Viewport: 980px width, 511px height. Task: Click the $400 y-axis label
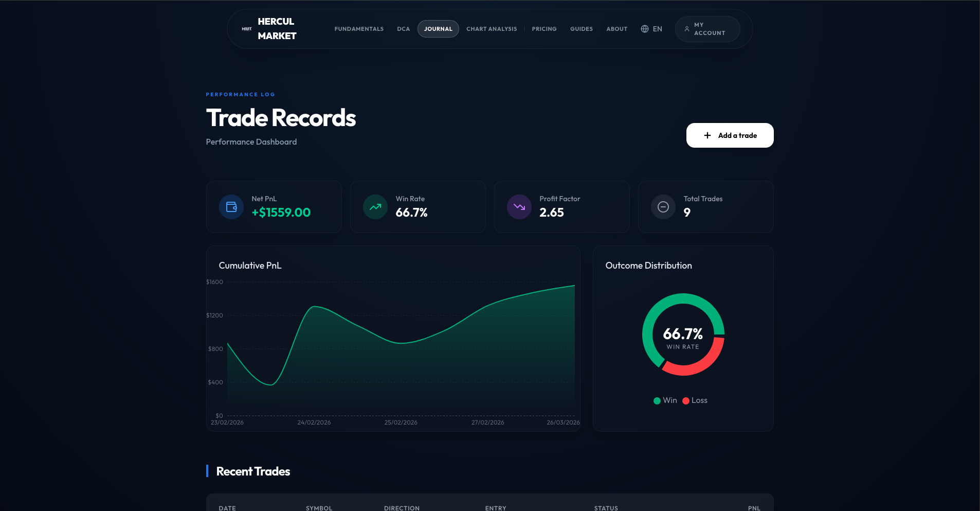(x=215, y=382)
